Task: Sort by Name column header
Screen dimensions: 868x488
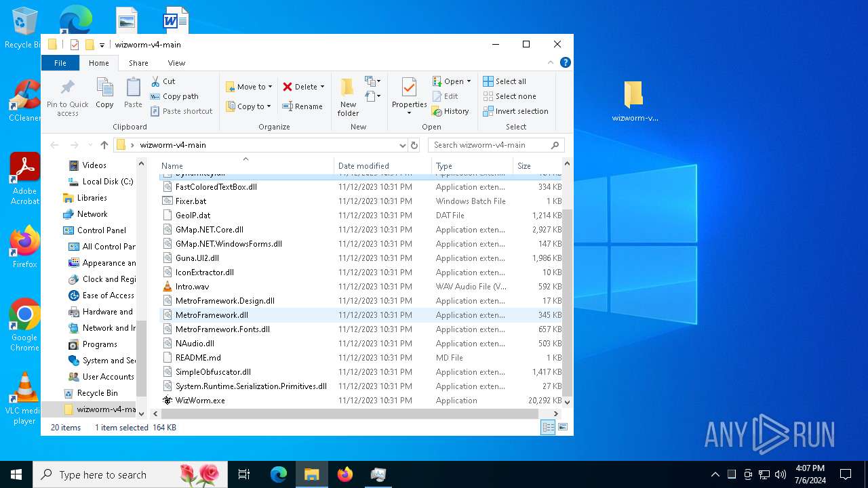Action: click(x=246, y=165)
